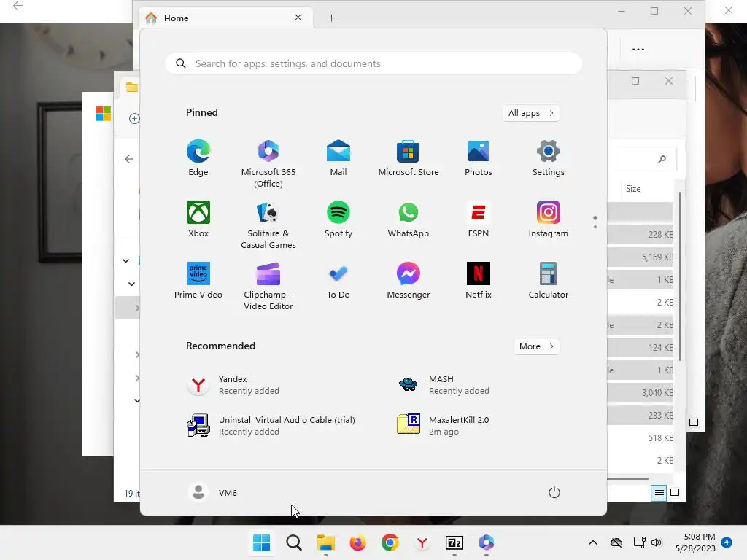This screenshot has height=560, width=747.
Task: Launch Prime Video app
Action: [198, 281]
